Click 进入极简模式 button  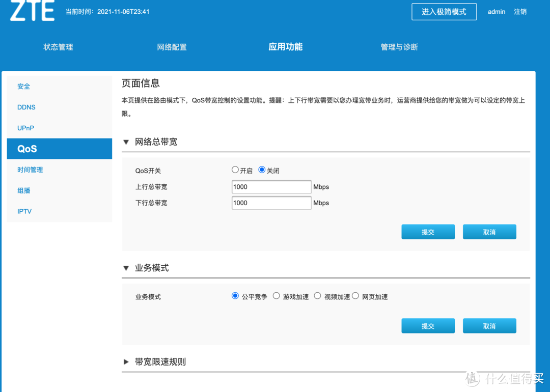(x=444, y=12)
